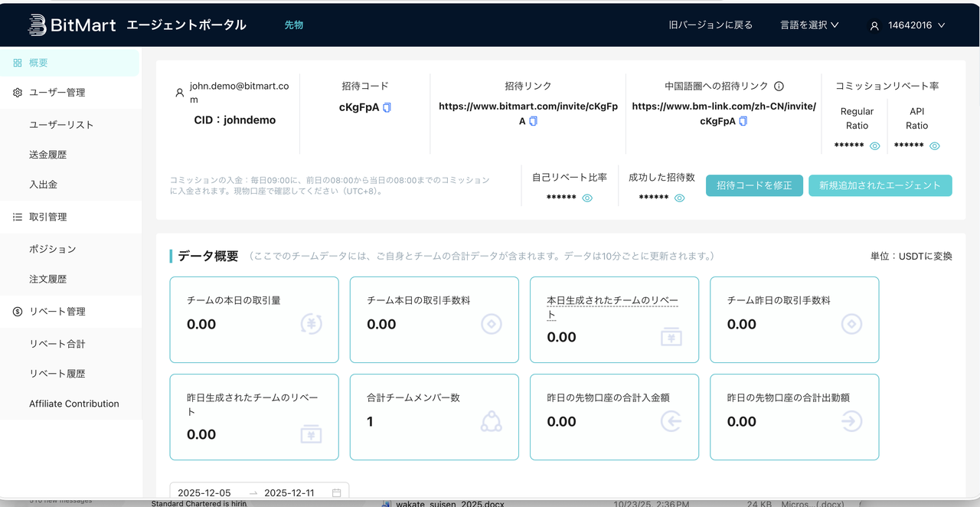Collapse the ユーザー管理 sidebar section
The width and height of the screenshot is (980, 507).
pyautogui.click(x=70, y=93)
